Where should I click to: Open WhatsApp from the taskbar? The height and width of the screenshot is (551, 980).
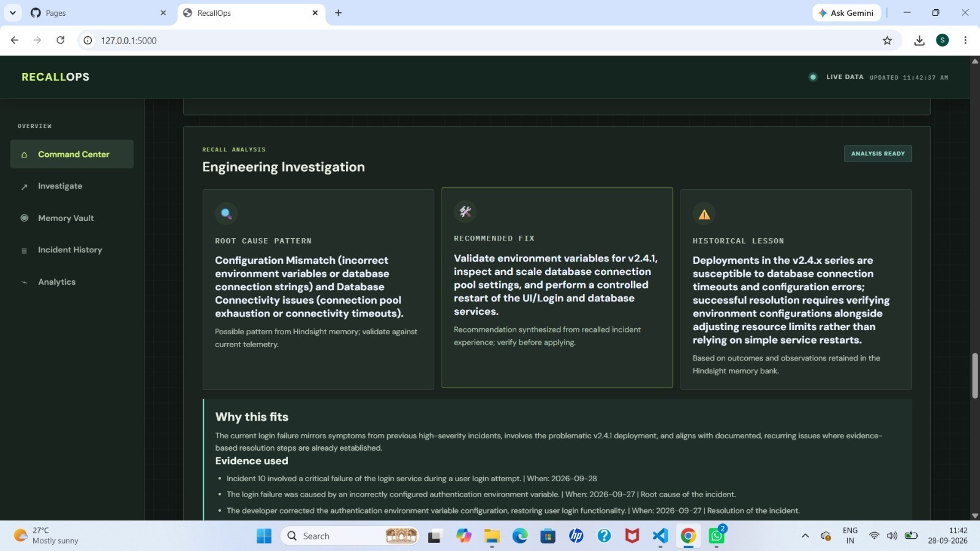point(717,536)
